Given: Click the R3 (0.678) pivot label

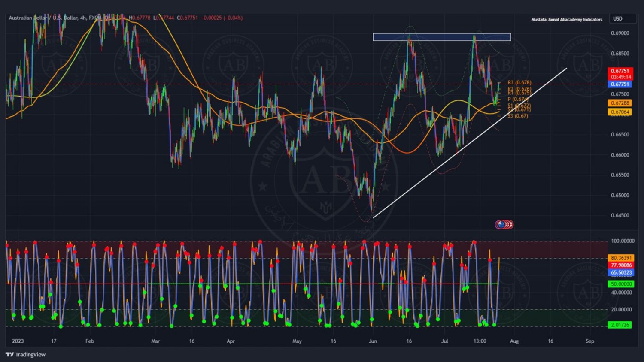Looking at the screenshot, I should pyautogui.click(x=519, y=82).
